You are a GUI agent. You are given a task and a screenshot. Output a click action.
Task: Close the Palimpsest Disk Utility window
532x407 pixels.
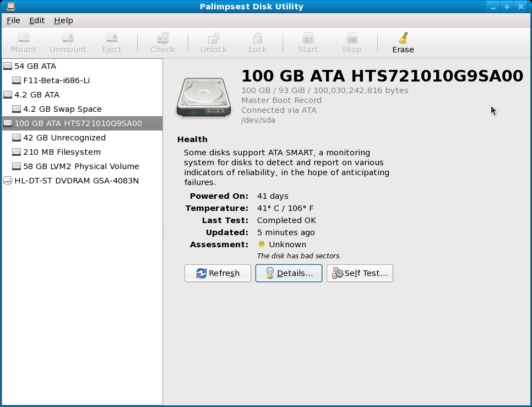pyautogui.click(x=521, y=7)
